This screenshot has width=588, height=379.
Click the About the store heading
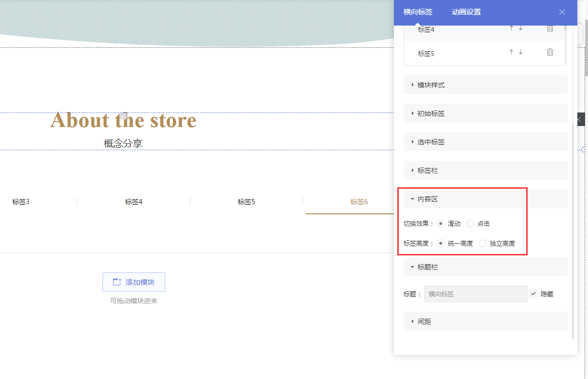click(123, 120)
